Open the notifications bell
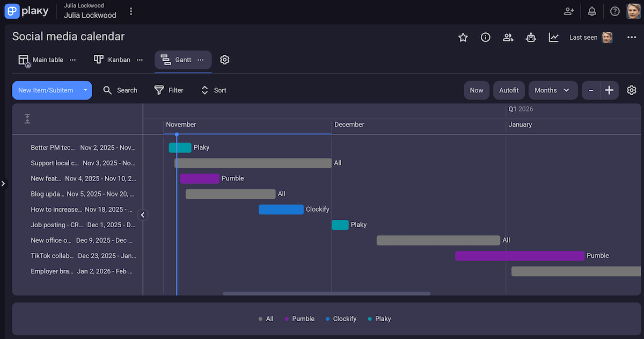This screenshot has width=644, height=339. click(x=591, y=11)
